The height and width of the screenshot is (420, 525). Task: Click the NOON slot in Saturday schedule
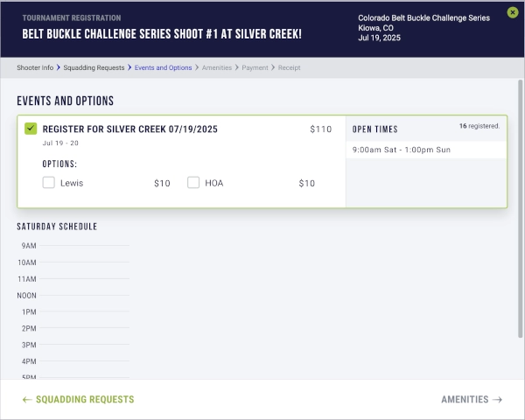coord(74,296)
